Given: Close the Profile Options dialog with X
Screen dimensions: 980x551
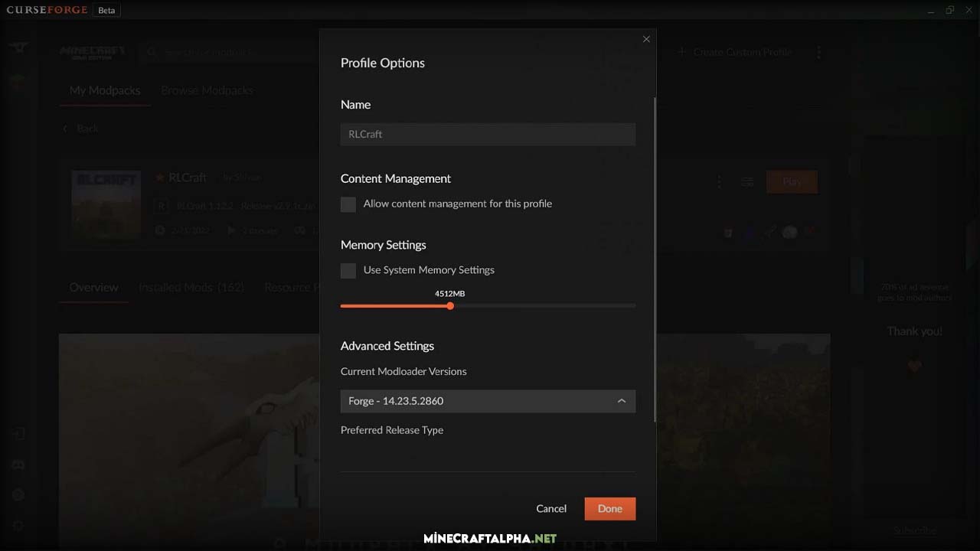Looking at the screenshot, I should click(x=646, y=39).
